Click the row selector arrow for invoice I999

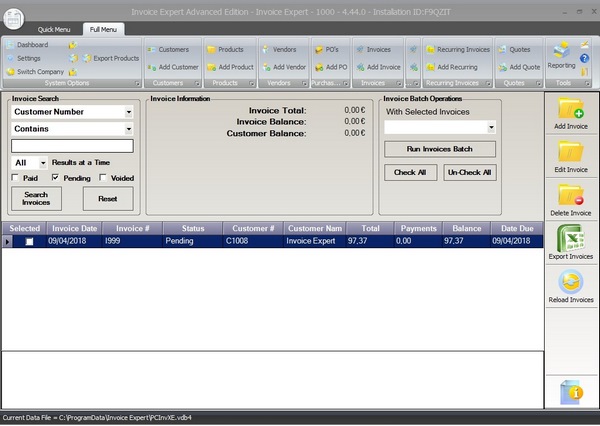click(x=7, y=242)
